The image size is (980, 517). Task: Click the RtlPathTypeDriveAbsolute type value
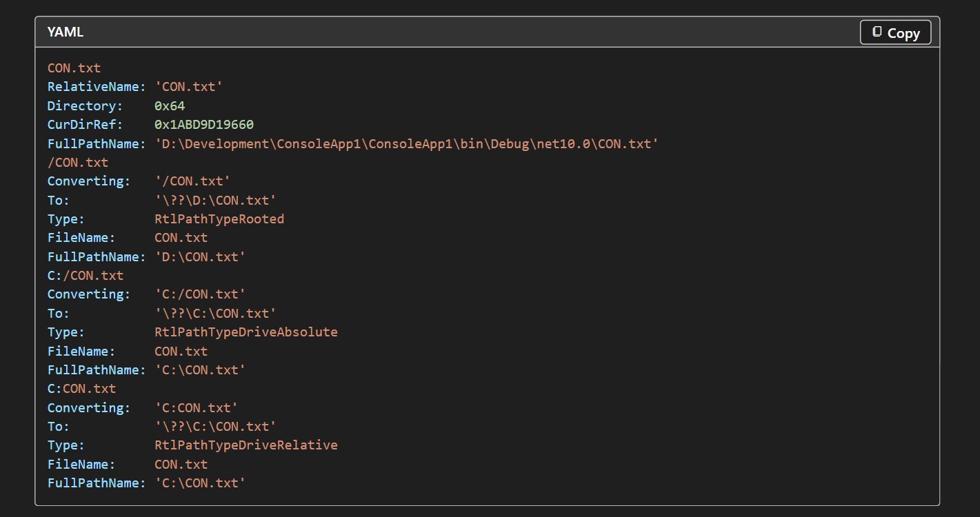pos(246,332)
